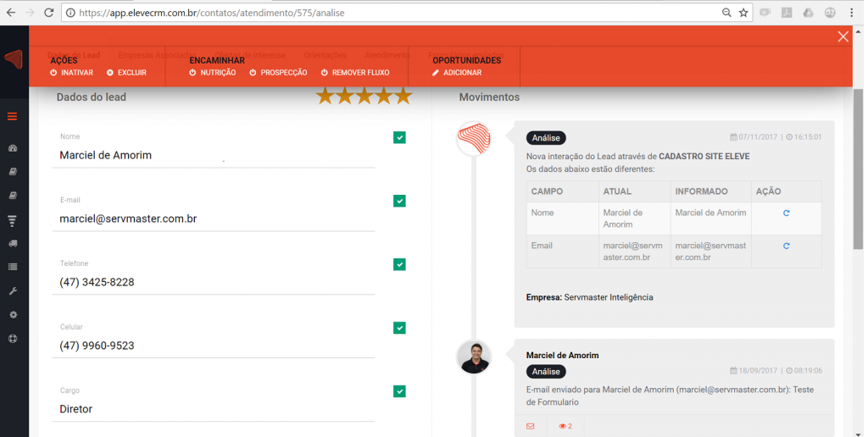Viewport: 868px width, 437px height.
Task: Click the Análise badge dated 18/09/2017
Action: (546, 372)
